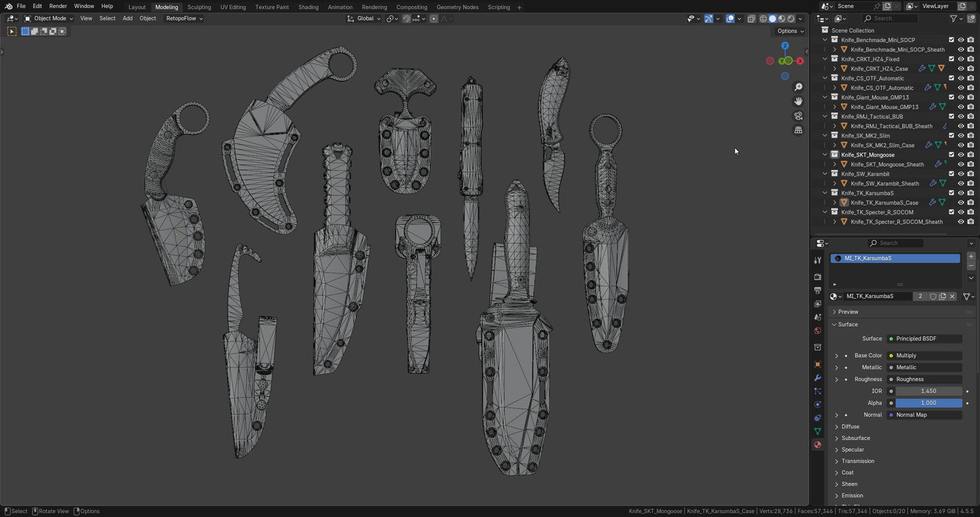
Task: Open World properties tab globe icon
Action: click(x=817, y=331)
